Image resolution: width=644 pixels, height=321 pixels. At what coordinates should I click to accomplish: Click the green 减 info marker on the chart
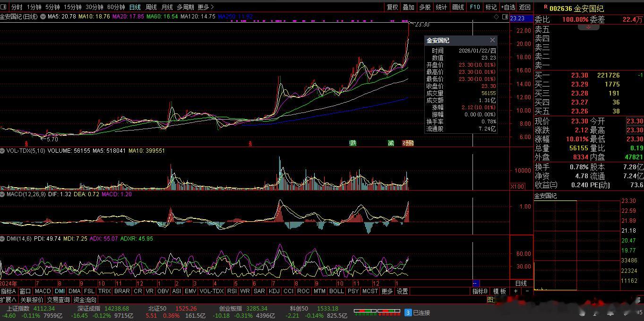(391, 143)
